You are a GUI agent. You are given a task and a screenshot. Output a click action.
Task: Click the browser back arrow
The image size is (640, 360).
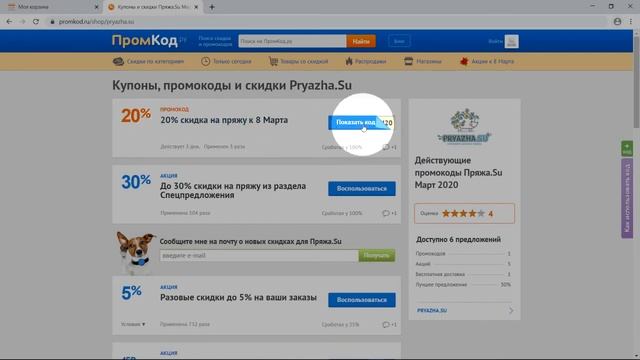9,22
